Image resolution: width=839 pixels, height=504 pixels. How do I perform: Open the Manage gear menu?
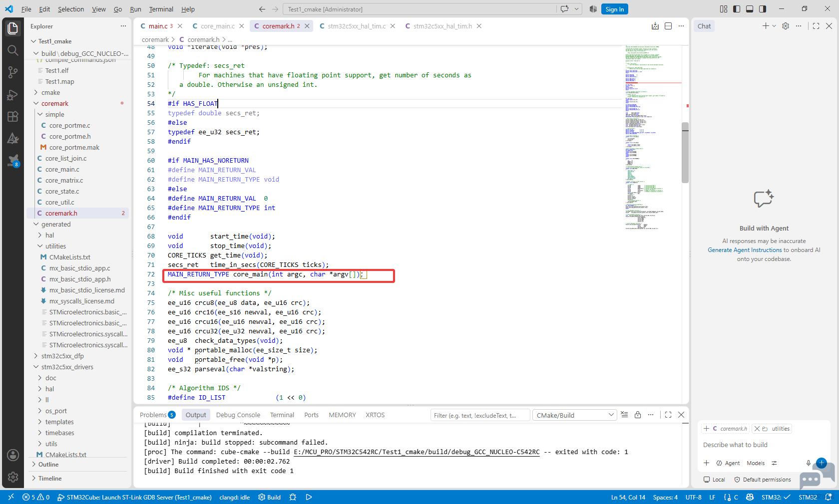pos(13,477)
